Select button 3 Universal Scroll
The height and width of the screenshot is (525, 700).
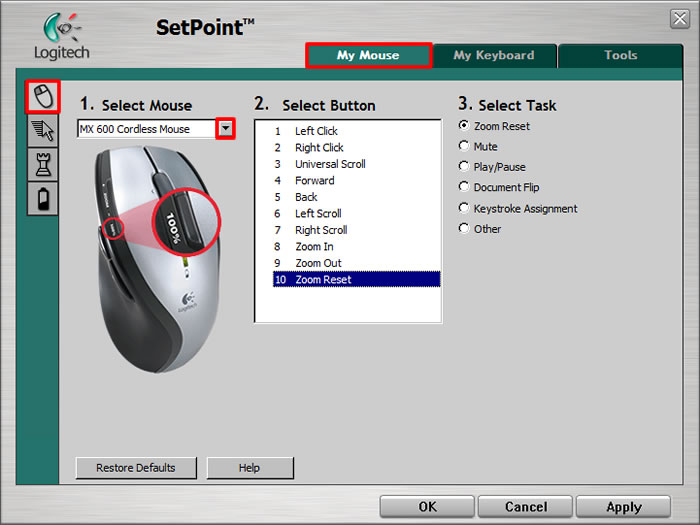[356, 164]
